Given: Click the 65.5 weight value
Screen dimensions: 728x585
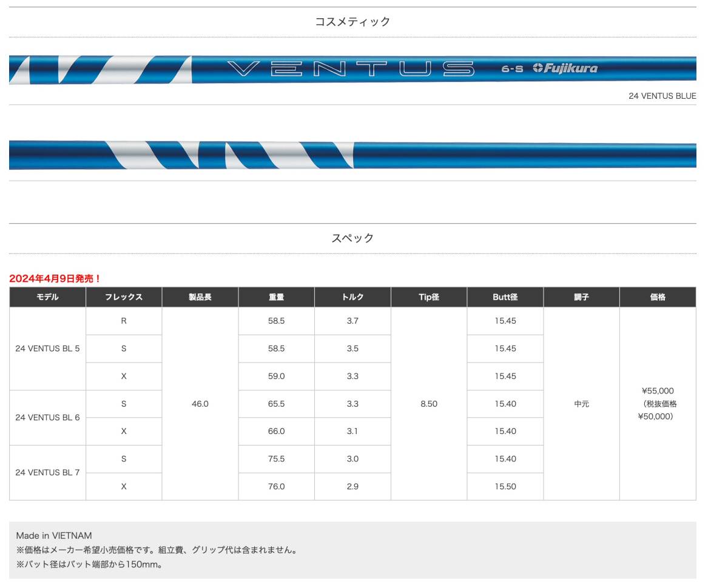Looking at the screenshot, I should tap(276, 404).
